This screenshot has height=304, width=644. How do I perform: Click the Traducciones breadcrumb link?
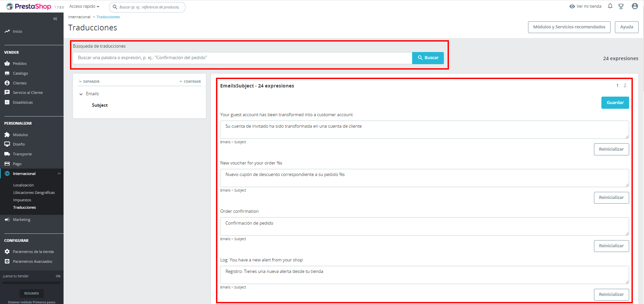click(108, 17)
